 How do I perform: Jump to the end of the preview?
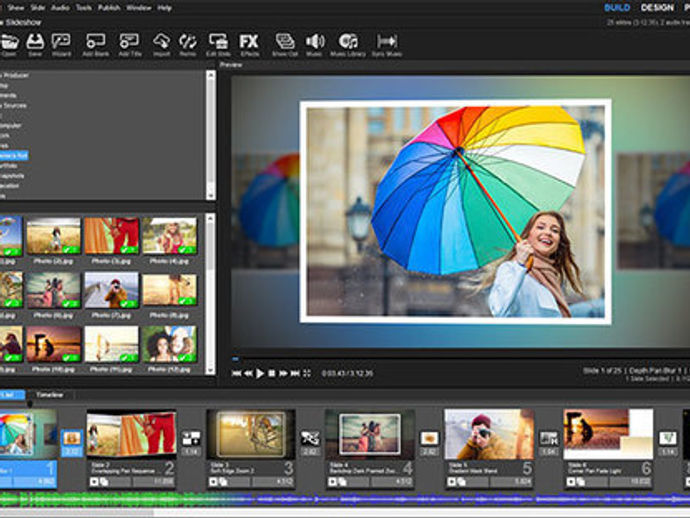click(295, 373)
